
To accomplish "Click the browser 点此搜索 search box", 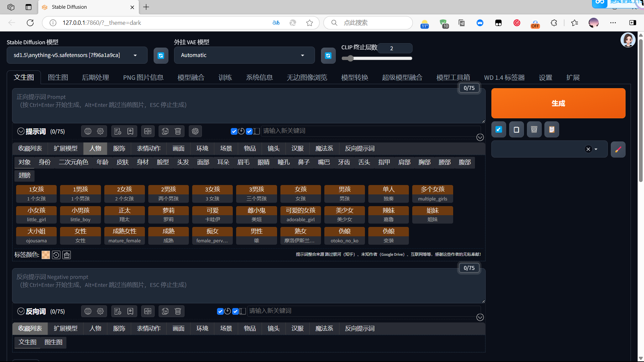I will (x=368, y=23).
